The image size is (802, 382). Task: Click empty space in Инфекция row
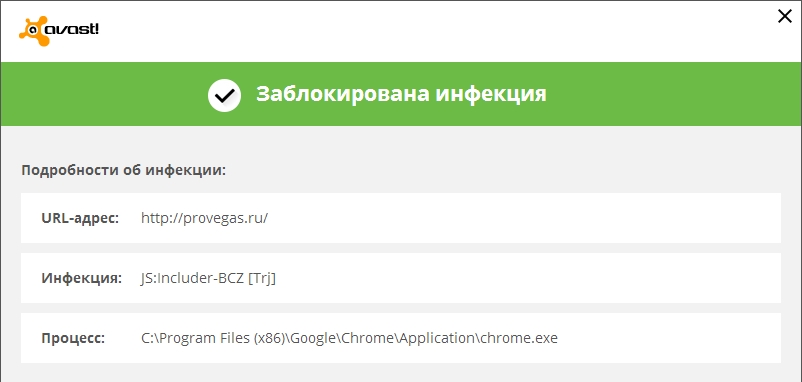527,278
